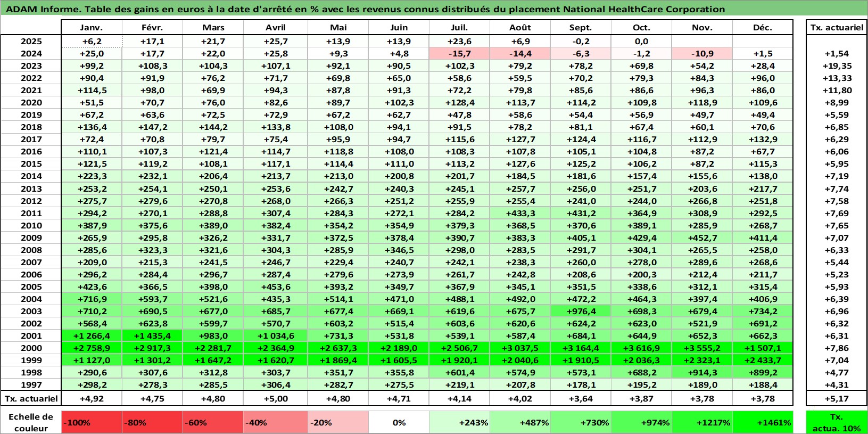Pick the +974% green color swatch
Screen dimensions: 868x434
point(642,422)
